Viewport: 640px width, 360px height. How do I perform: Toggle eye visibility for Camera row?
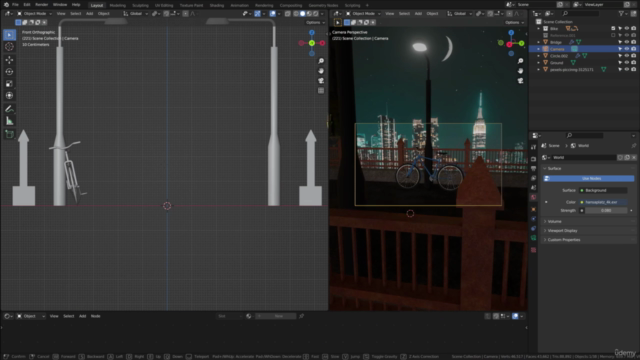[627, 49]
